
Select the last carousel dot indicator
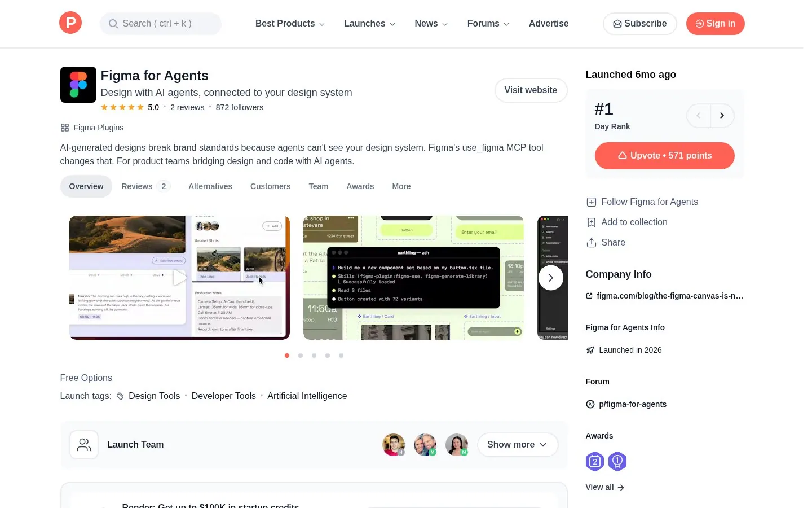coord(341,356)
